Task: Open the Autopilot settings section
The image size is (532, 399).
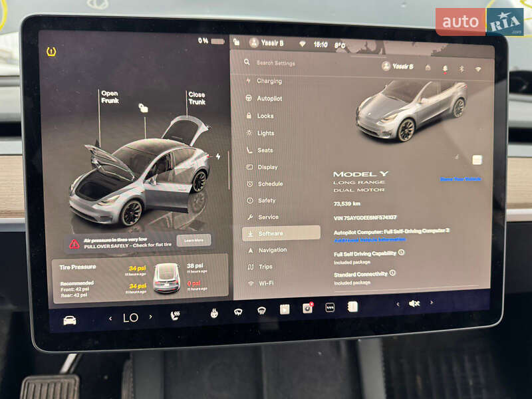Action: point(270,98)
